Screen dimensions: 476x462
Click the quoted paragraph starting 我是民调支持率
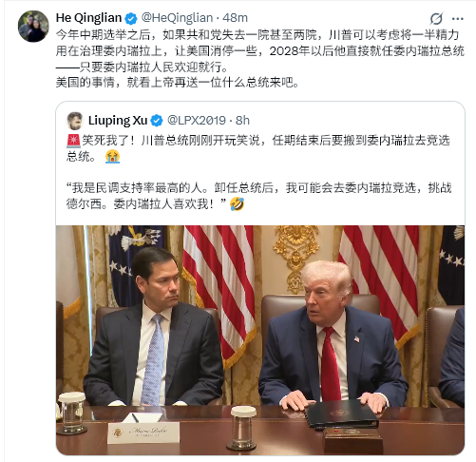258,196
